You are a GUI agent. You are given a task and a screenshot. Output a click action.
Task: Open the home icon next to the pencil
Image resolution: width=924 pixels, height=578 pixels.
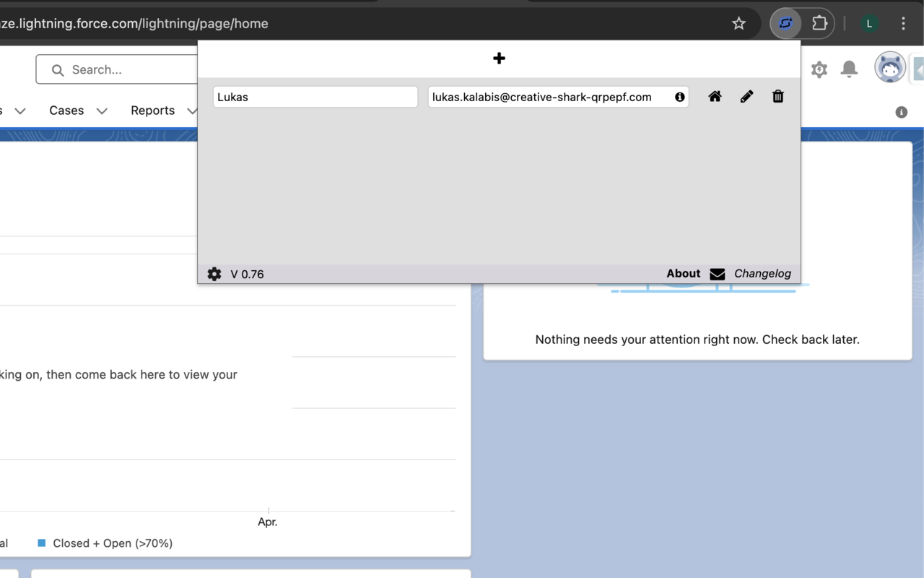coord(715,96)
